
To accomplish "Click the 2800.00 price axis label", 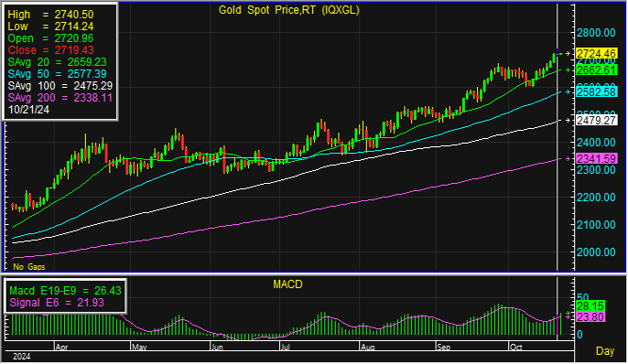I will coord(596,32).
